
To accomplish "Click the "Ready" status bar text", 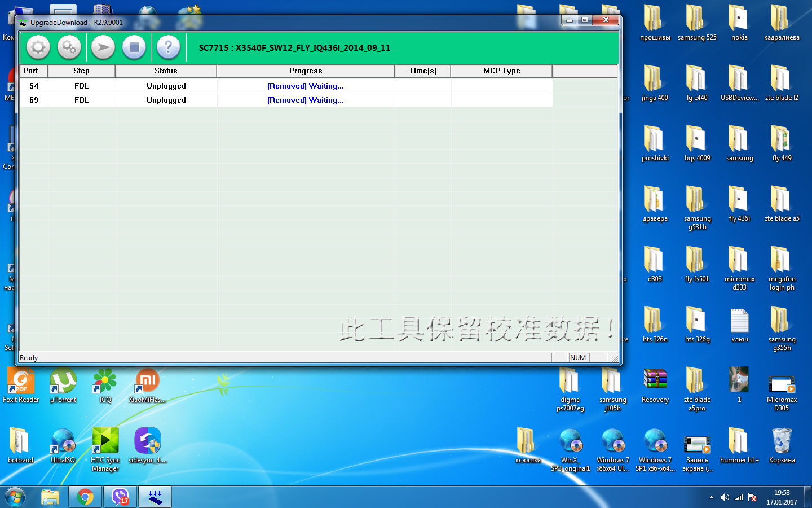I will pos(29,358).
